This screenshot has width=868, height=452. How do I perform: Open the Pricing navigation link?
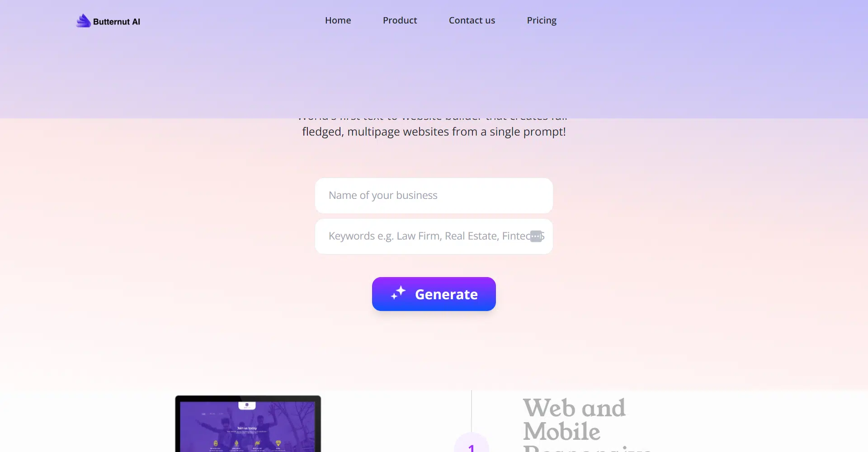542,21
